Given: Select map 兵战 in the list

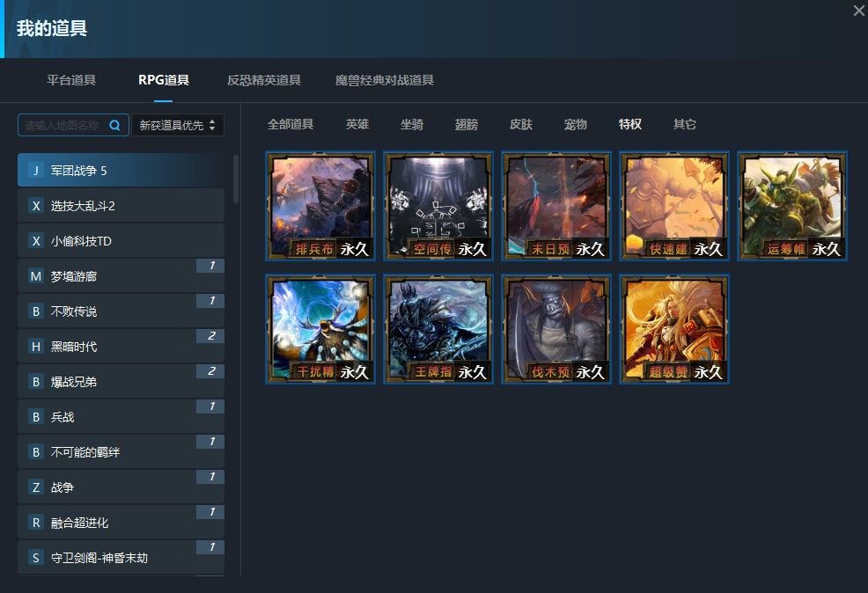Looking at the screenshot, I should pyautogui.click(x=121, y=416).
